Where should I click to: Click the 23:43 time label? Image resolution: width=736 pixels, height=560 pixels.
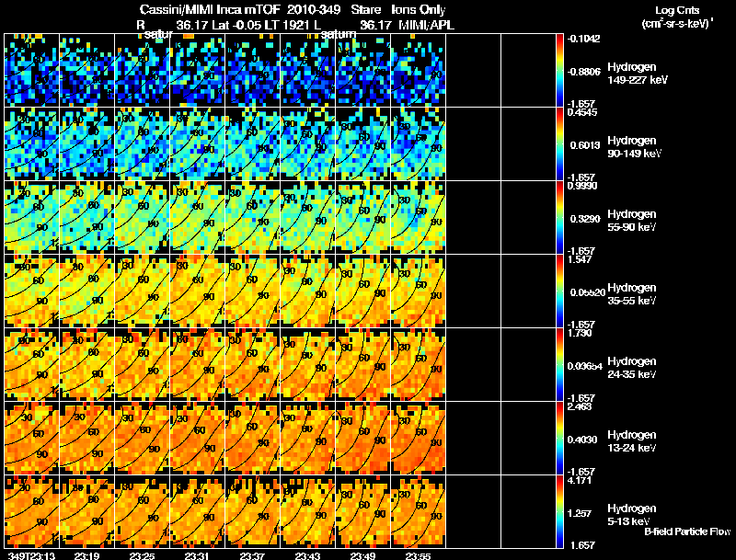(307, 555)
